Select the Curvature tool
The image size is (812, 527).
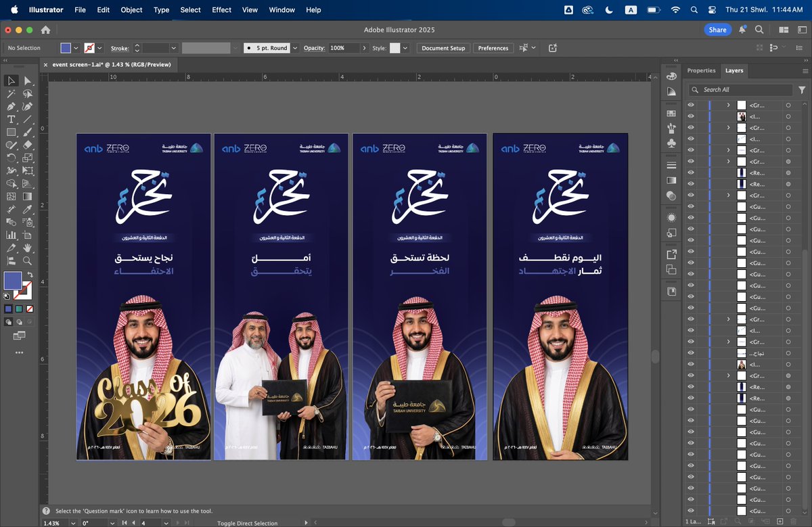tap(28, 107)
